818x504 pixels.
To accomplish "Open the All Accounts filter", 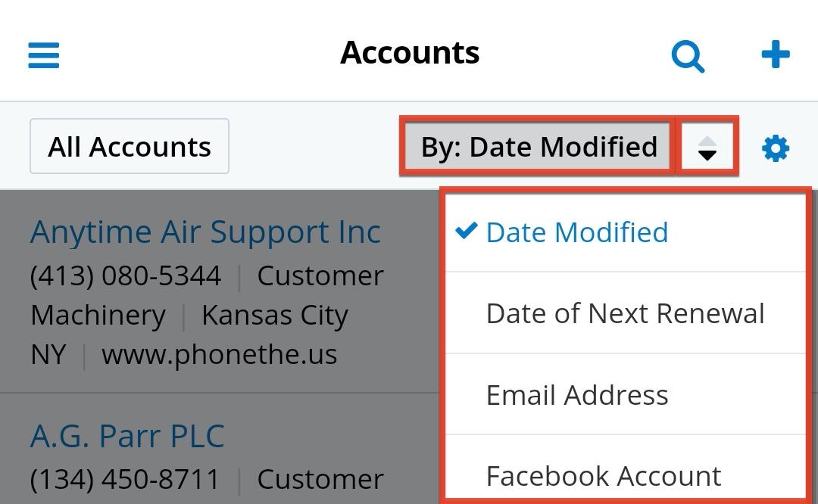I will (130, 147).
